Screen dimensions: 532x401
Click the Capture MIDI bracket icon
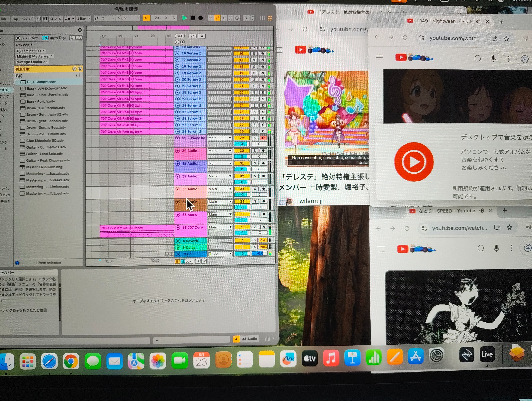pos(230,18)
